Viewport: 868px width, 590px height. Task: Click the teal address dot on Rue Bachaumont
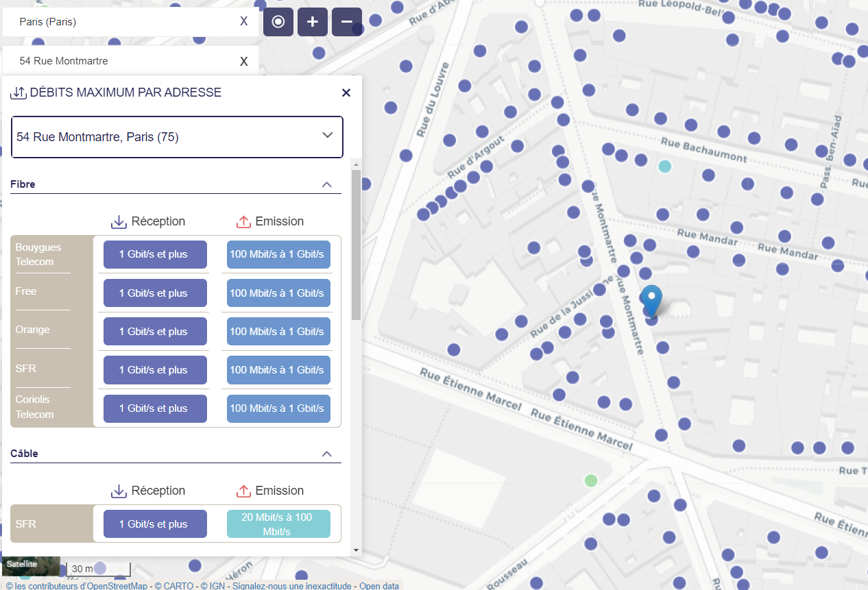click(664, 166)
